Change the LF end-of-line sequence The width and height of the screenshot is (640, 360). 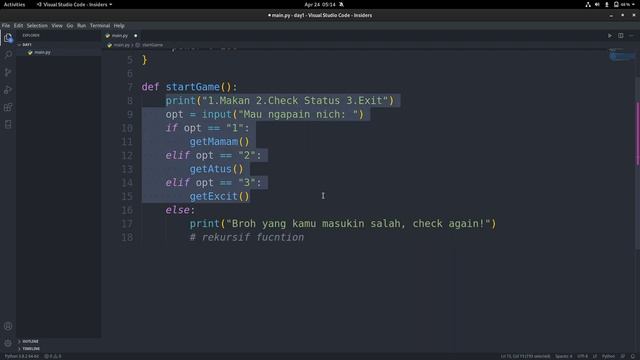pos(595,356)
